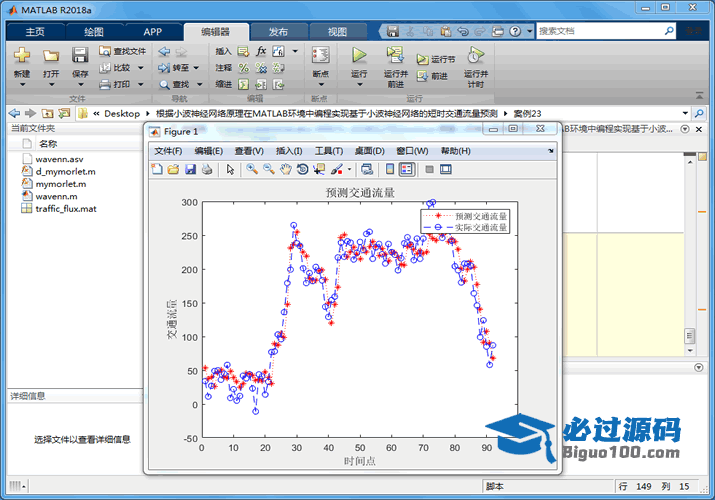This screenshot has height=500, width=715.
Task: Expand the dropdown arrow under 运行
Action: pos(360,85)
